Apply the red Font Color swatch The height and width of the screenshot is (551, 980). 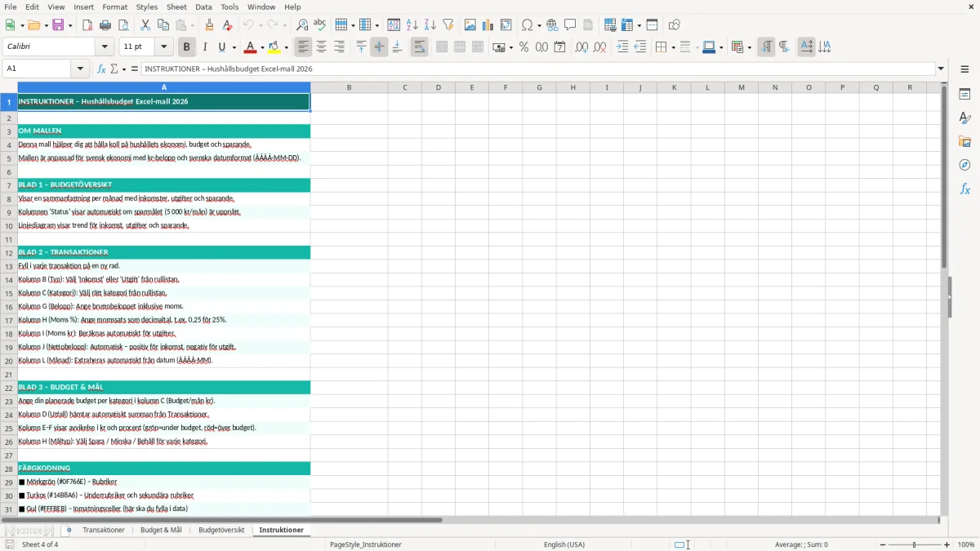[251, 47]
